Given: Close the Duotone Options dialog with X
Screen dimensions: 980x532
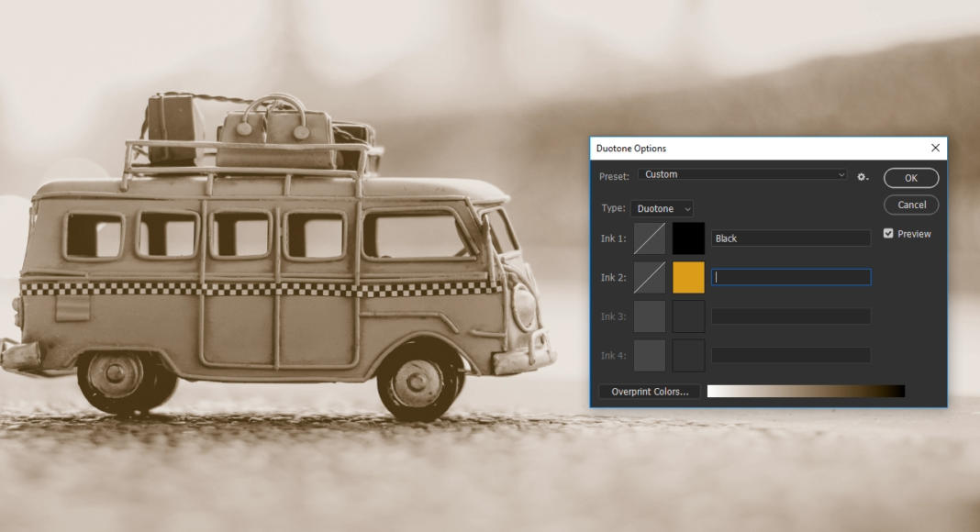Looking at the screenshot, I should click(935, 148).
